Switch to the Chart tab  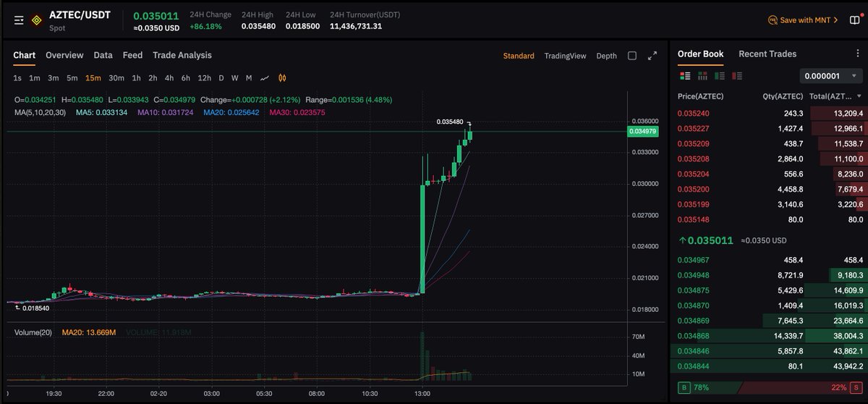(x=24, y=55)
